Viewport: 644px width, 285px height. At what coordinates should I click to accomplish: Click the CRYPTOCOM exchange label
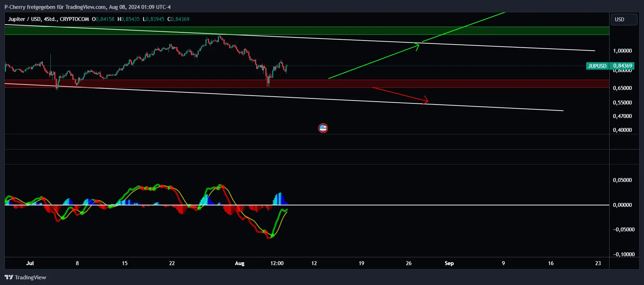(x=74, y=19)
